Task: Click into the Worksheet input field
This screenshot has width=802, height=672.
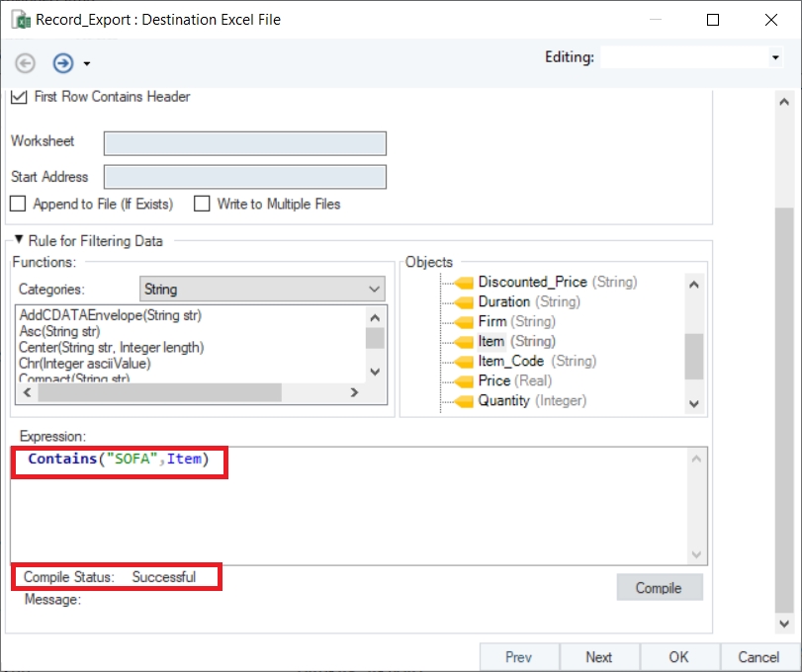Action: tap(244, 142)
